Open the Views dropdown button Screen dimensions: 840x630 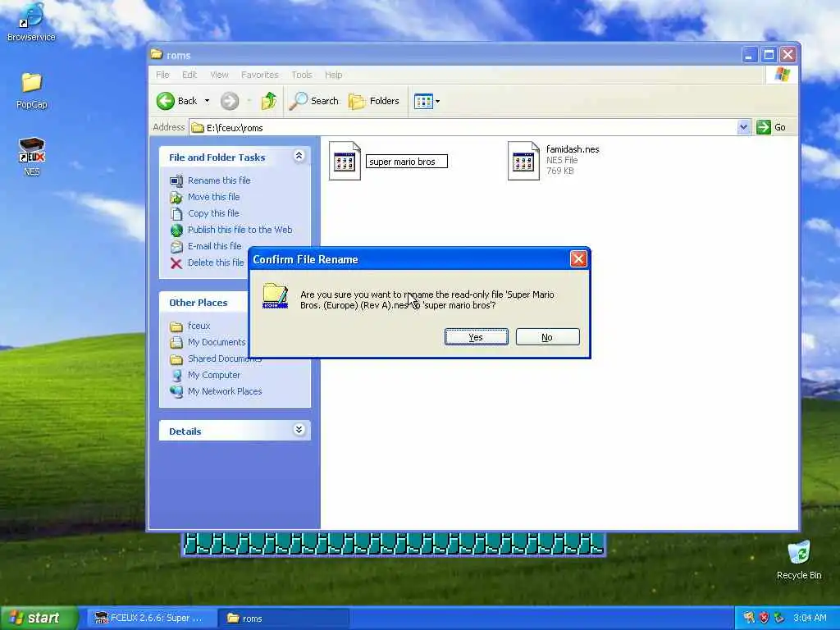tap(427, 101)
